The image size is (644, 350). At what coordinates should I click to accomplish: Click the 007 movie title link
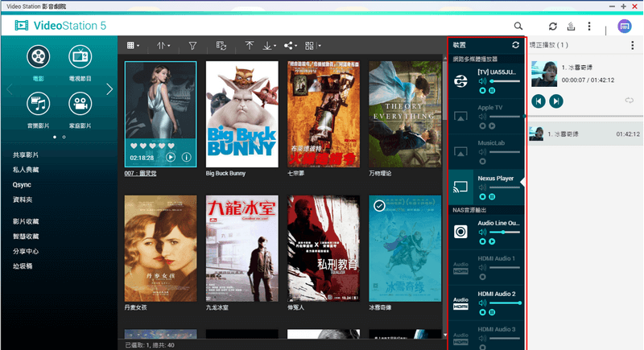[x=140, y=174]
